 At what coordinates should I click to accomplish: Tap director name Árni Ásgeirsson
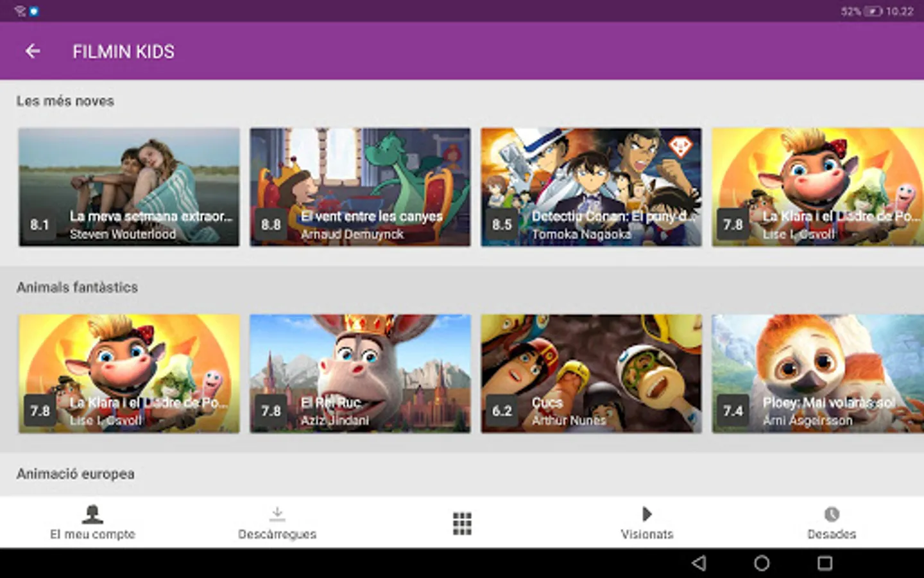point(808,421)
